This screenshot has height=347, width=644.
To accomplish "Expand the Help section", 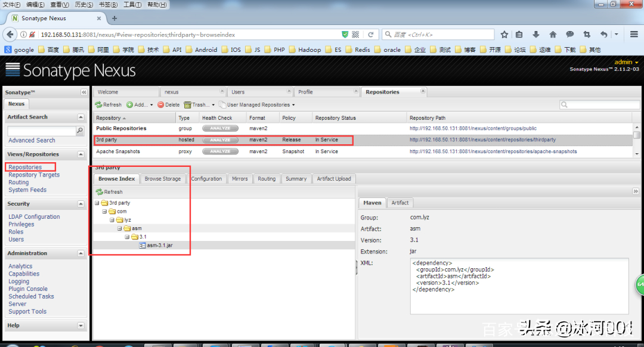I will 81,326.
